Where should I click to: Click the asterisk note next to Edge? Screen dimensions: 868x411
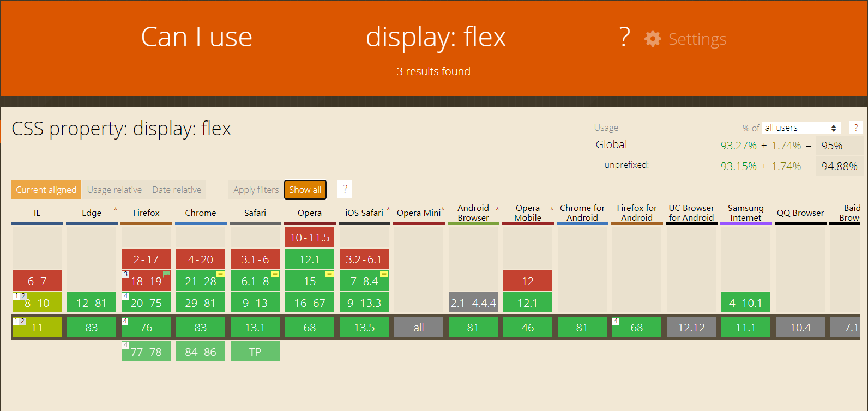116,209
